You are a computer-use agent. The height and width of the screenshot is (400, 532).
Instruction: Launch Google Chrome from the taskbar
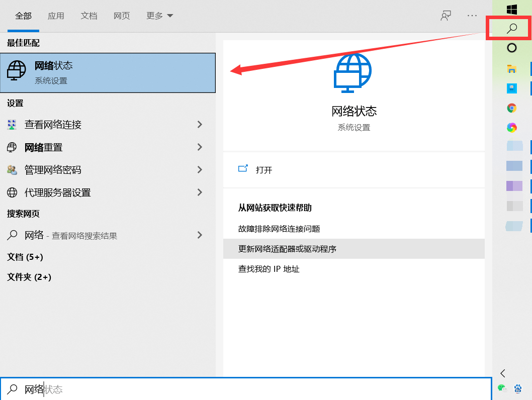click(x=511, y=108)
